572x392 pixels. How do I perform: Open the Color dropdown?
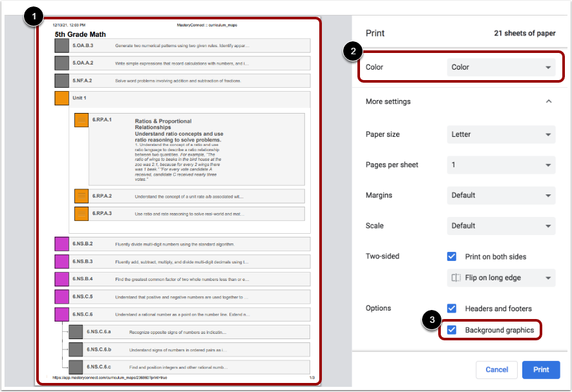(x=501, y=67)
